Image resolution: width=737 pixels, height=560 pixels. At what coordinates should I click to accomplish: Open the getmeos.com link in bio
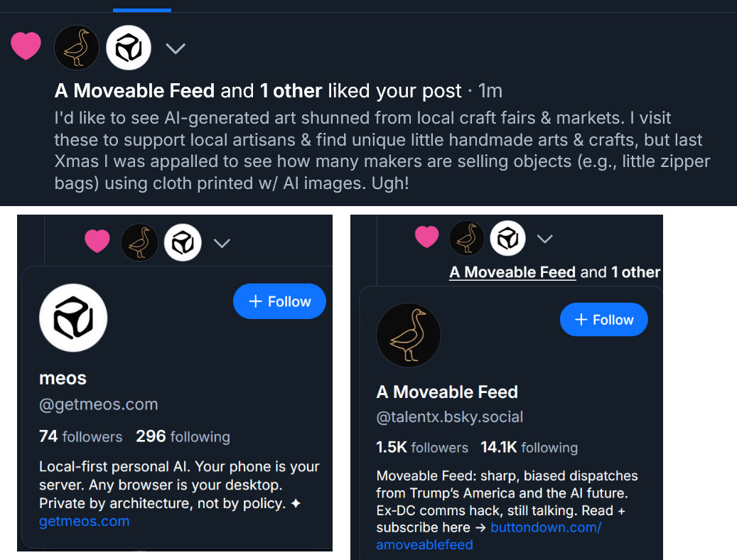click(84, 522)
